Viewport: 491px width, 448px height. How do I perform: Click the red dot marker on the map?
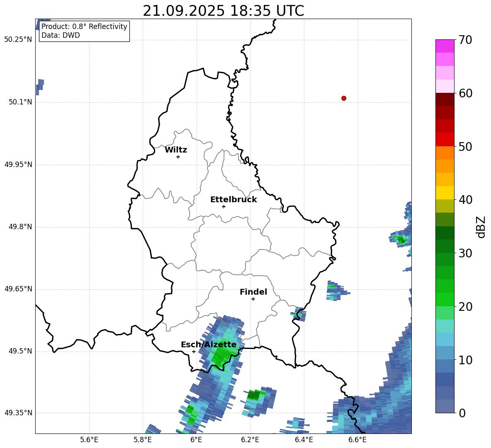343,98
